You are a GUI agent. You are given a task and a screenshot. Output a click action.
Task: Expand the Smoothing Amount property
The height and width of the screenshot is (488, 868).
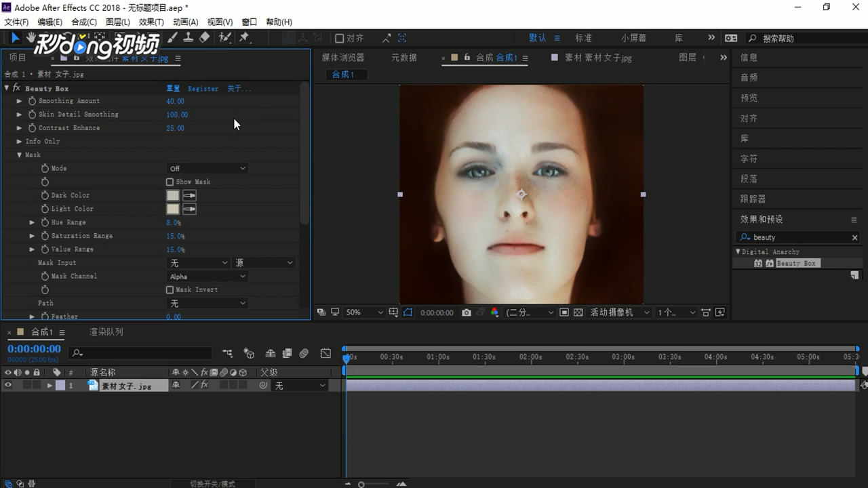tap(20, 101)
